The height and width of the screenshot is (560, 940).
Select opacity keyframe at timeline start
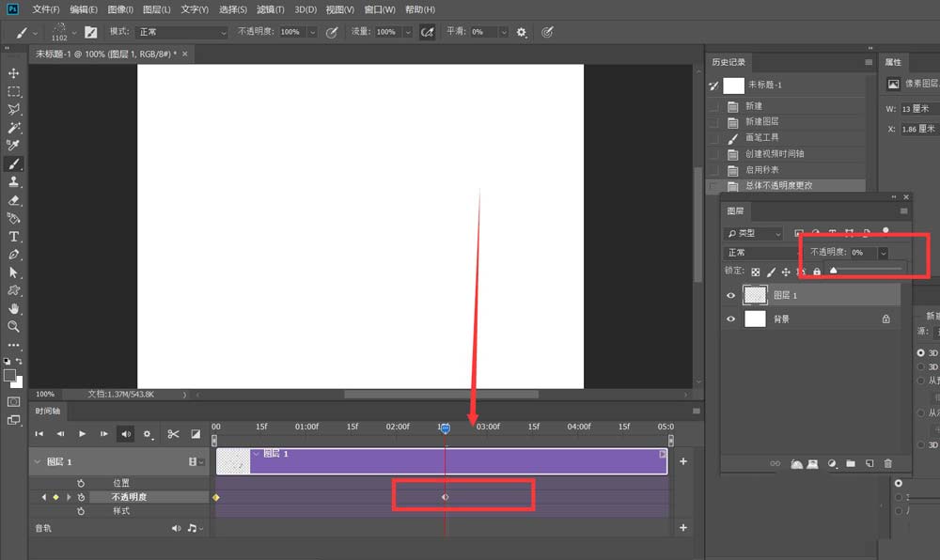point(216,497)
